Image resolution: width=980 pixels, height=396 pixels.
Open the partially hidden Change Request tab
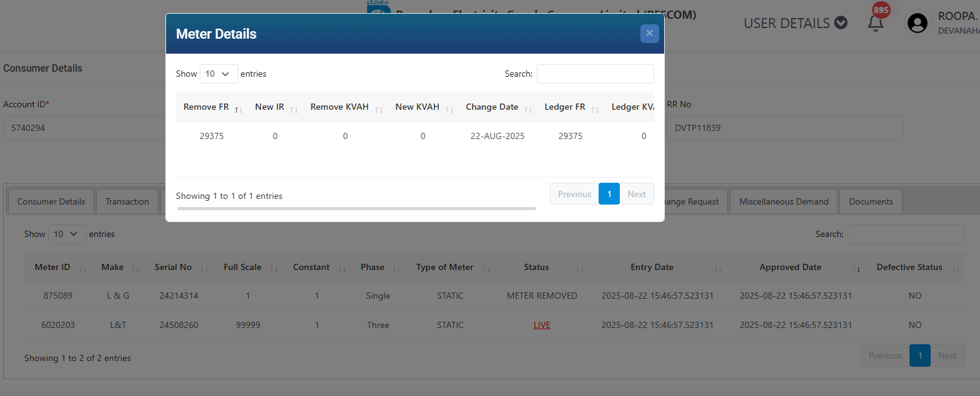tap(696, 201)
